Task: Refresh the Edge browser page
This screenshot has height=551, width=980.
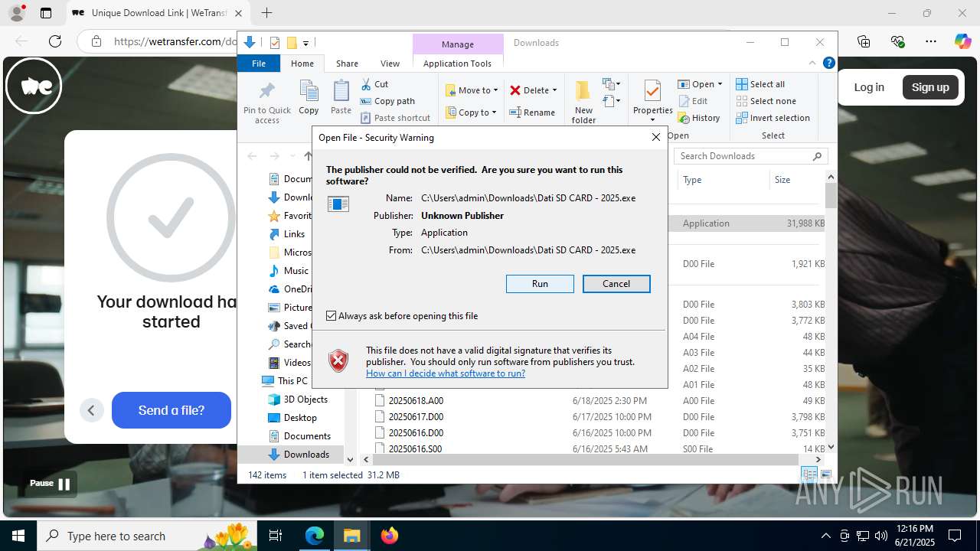Action: tap(55, 41)
